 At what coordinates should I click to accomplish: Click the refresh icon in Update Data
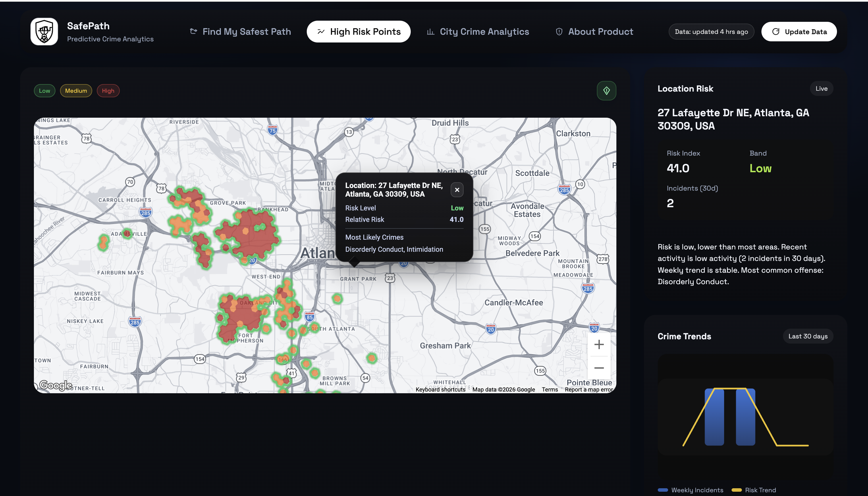point(776,32)
